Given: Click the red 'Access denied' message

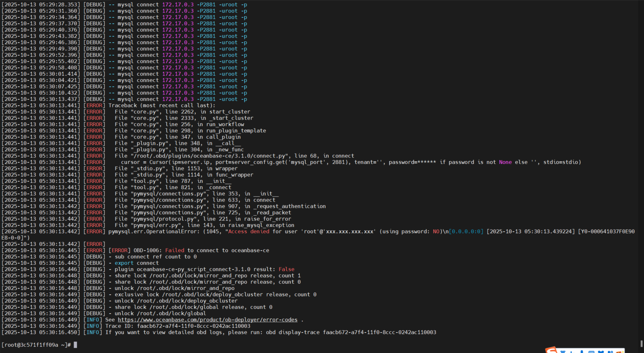Looking at the screenshot, I should pyautogui.click(x=249, y=232).
